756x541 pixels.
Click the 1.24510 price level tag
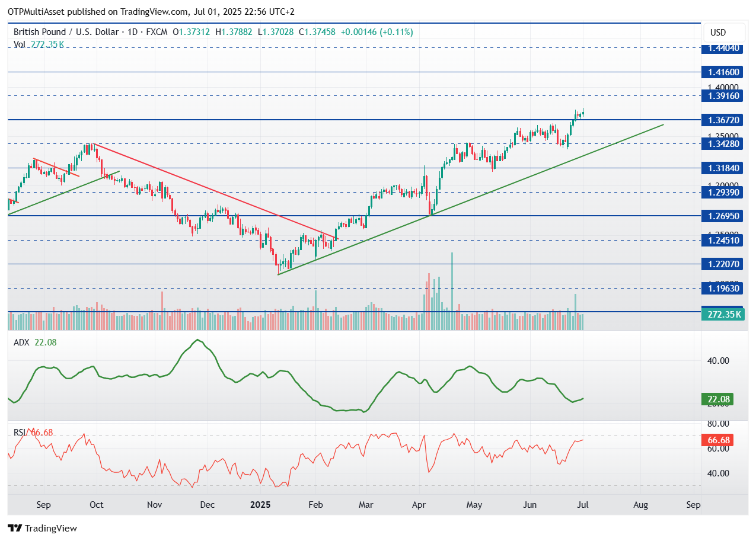point(723,240)
